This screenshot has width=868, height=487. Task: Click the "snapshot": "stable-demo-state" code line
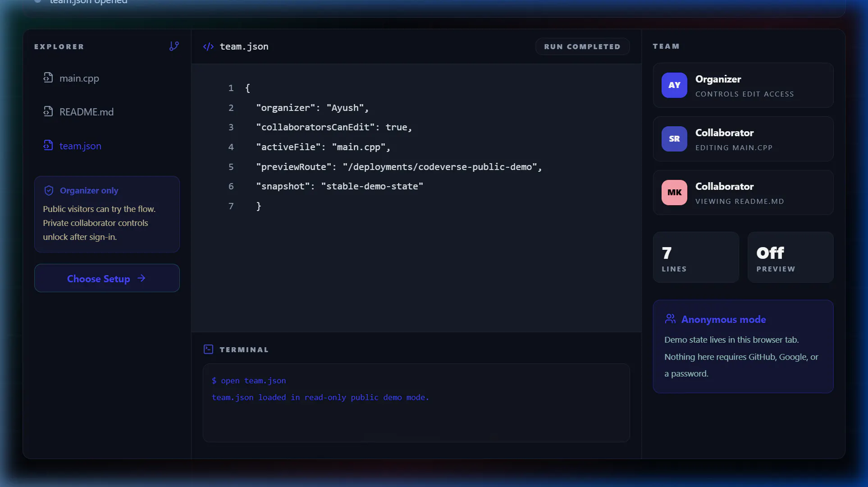340,186
